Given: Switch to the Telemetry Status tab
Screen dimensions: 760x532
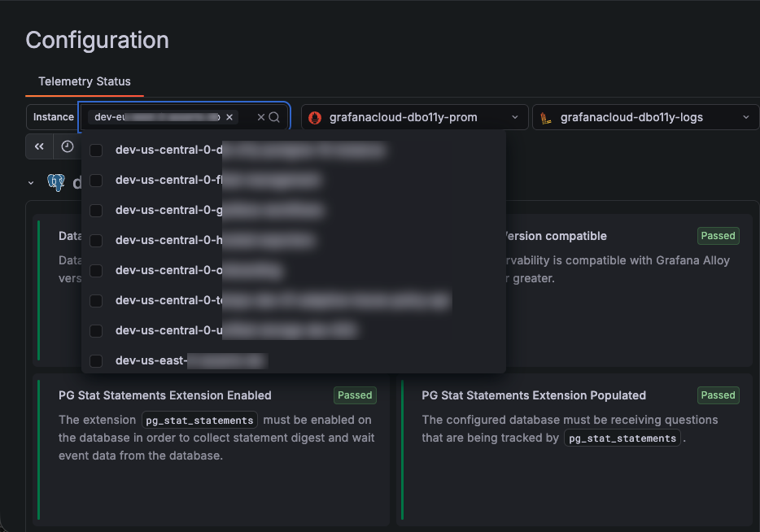Looking at the screenshot, I should click(x=85, y=81).
